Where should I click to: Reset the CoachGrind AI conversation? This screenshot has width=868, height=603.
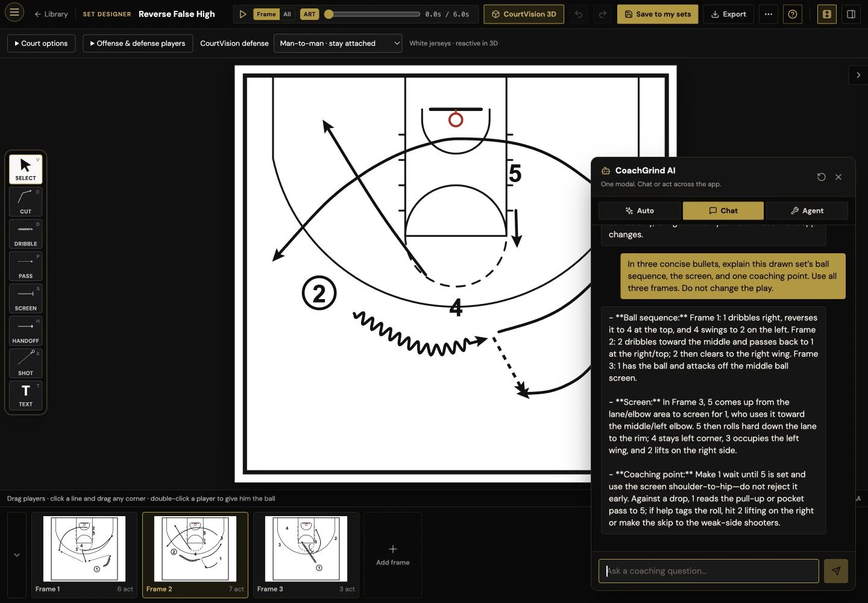pos(821,177)
